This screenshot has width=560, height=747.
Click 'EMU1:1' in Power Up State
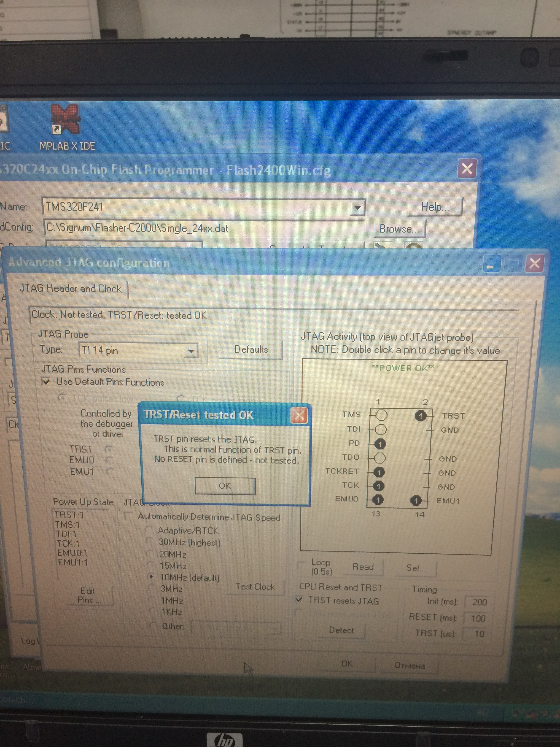tap(73, 562)
